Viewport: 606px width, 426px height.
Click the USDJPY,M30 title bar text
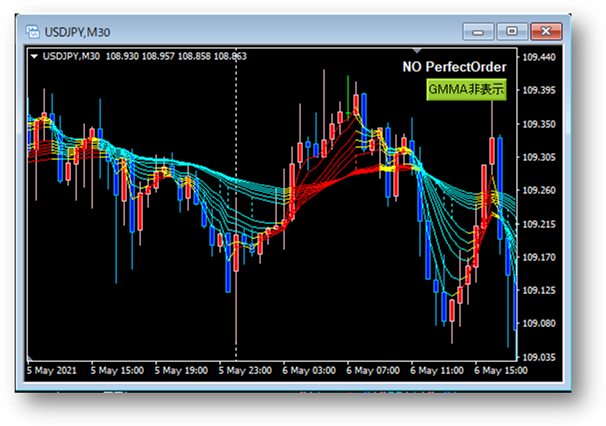click(77, 32)
